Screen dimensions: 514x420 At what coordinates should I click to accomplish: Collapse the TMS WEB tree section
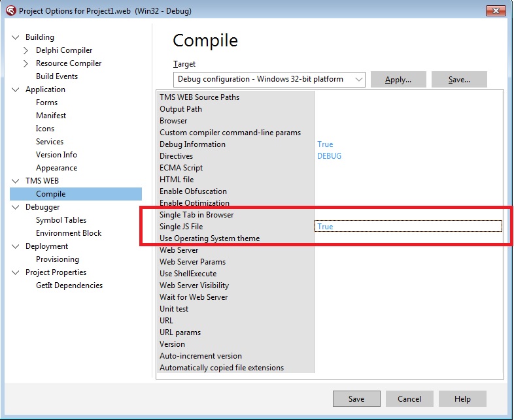point(16,181)
